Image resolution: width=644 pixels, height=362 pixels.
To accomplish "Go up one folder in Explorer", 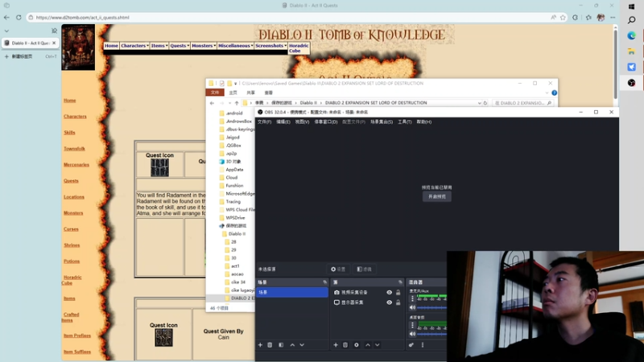I will [237, 103].
